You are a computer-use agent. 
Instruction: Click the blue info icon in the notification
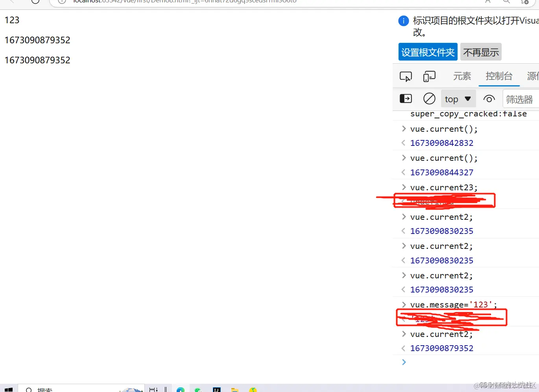404,21
